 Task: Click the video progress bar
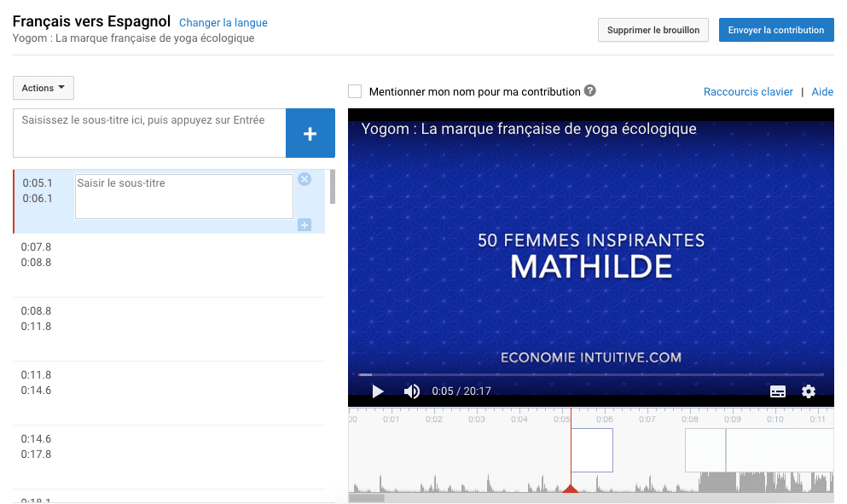pyautogui.click(x=590, y=374)
